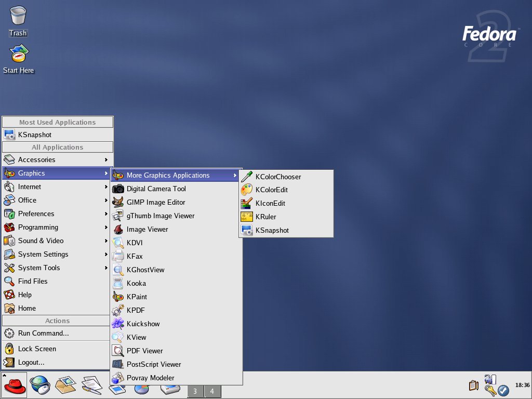Viewport: 532px width, 399px height.
Task: Click Run Command... in the Actions section
Action: pyautogui.click(x=43, y=333)
